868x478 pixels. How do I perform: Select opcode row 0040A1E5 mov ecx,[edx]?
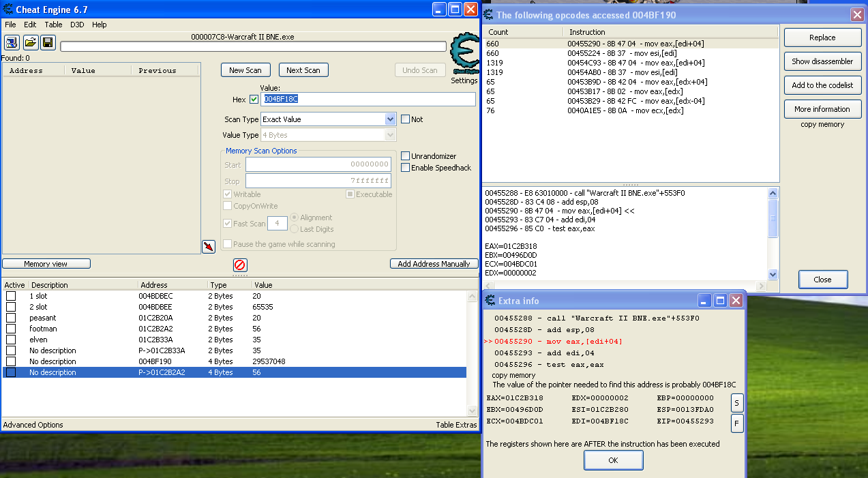(631, 110)
